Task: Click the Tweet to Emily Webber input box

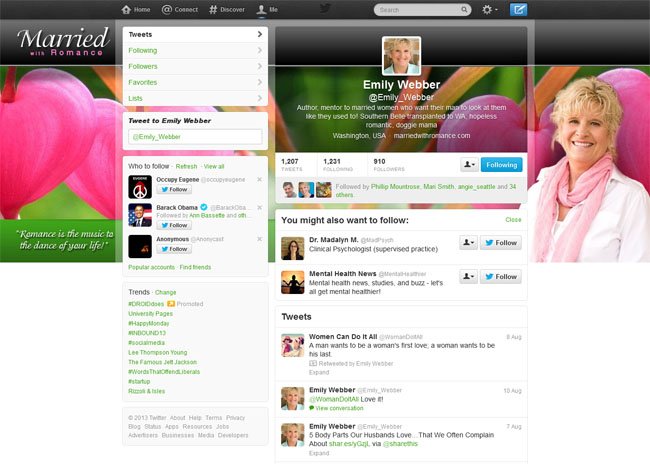Action: click(195, 136)
